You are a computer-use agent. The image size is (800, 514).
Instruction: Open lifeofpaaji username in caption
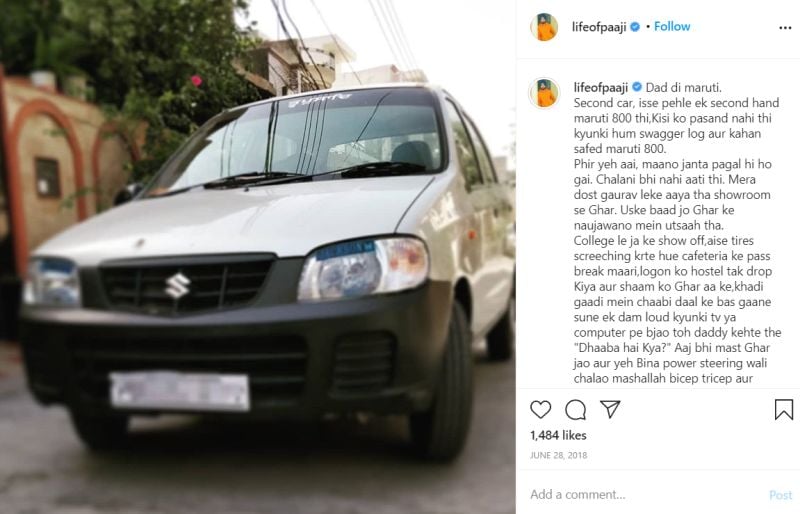[x=601, y=87]
